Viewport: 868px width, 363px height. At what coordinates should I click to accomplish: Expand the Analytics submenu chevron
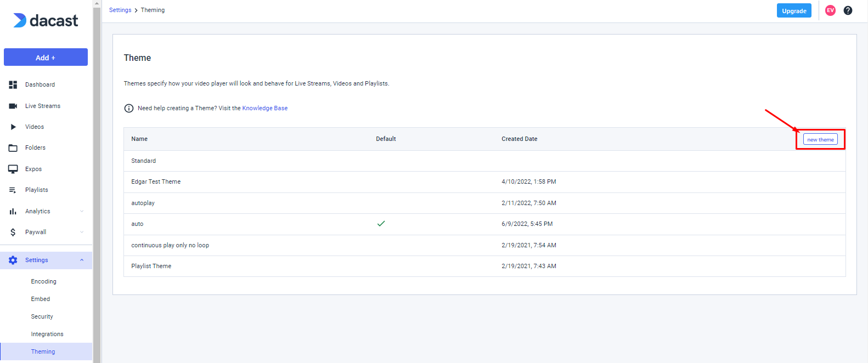click(x=82, y=211)
